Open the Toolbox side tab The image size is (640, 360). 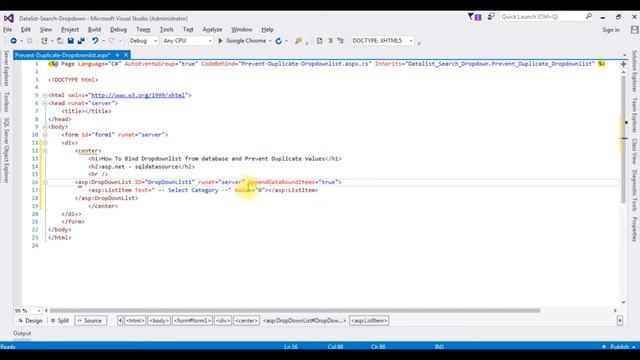(6, 102)
